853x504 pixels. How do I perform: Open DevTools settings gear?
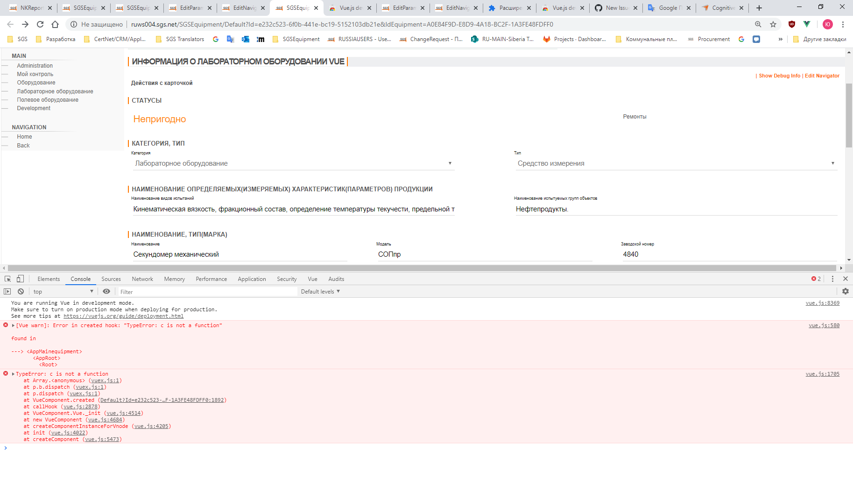click(845, 291)
